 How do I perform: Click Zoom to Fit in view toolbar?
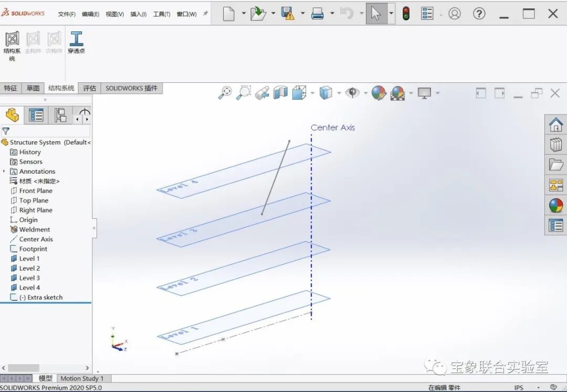click(225, 93)
